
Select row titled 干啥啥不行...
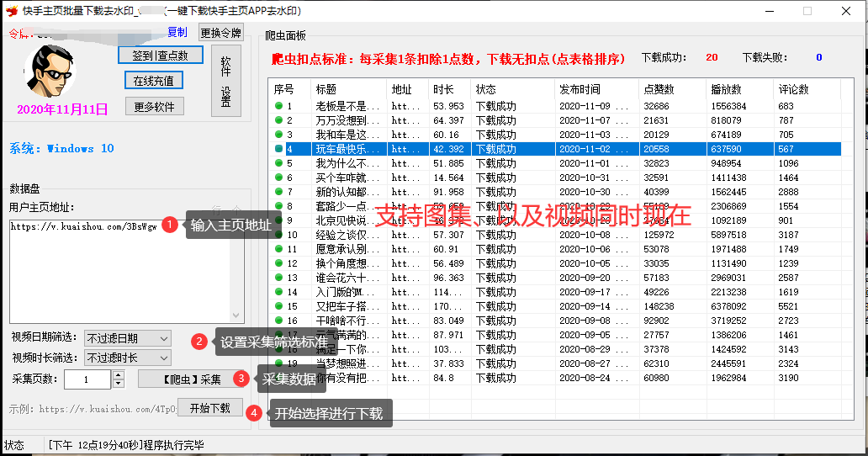tap(554, 321)
